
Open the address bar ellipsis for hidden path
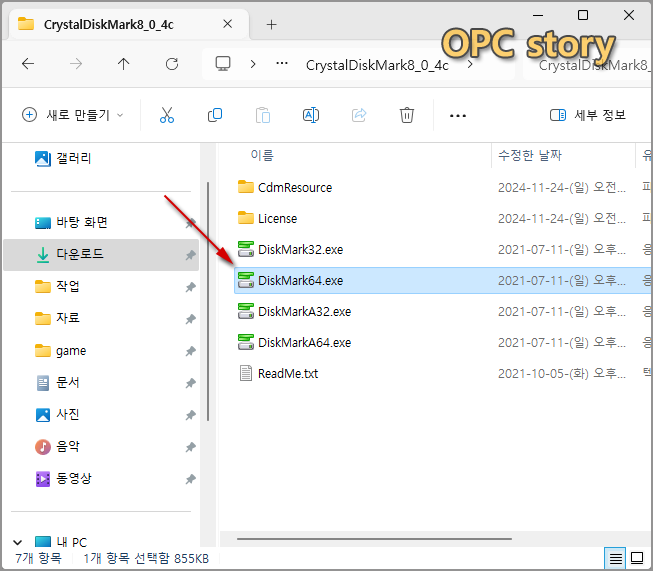pyautogui.click(x=282, y=63)
